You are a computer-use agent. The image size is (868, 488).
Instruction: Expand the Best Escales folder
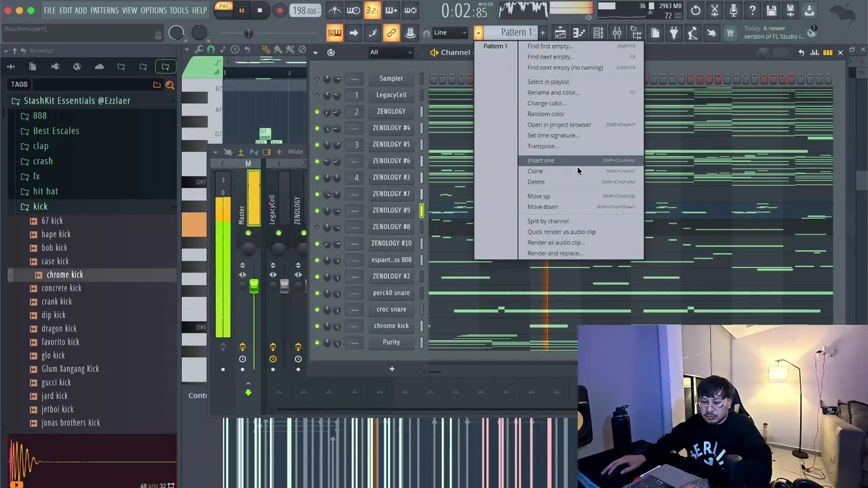56,131
